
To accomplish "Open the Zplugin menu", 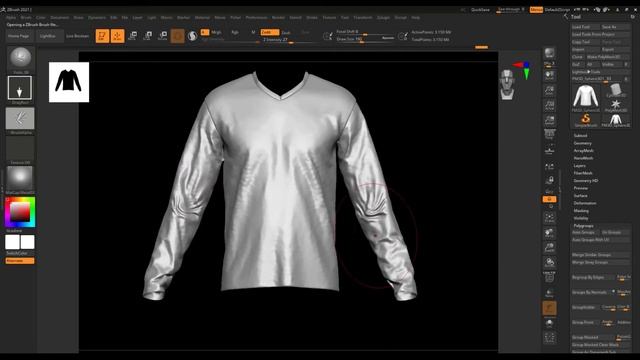I will point(383,18).
